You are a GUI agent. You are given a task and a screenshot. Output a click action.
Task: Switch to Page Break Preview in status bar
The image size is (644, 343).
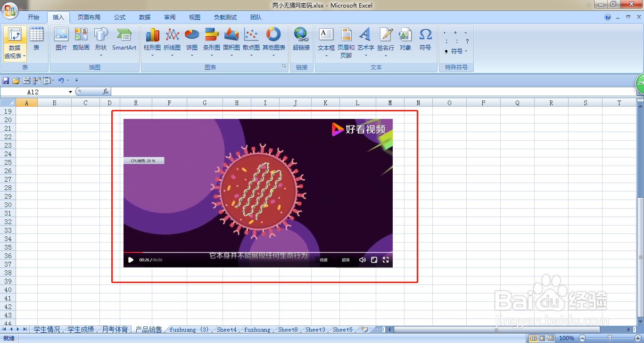pos(550,338)
